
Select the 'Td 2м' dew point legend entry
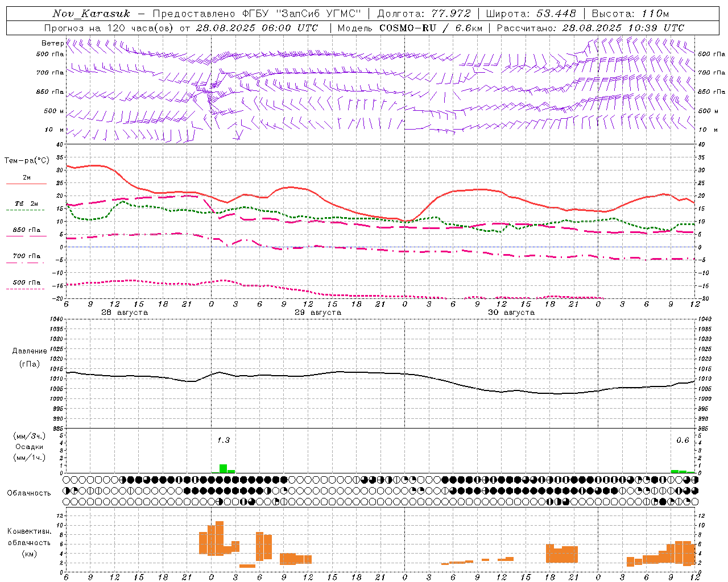pyautogui.click(x=26, y=203)
